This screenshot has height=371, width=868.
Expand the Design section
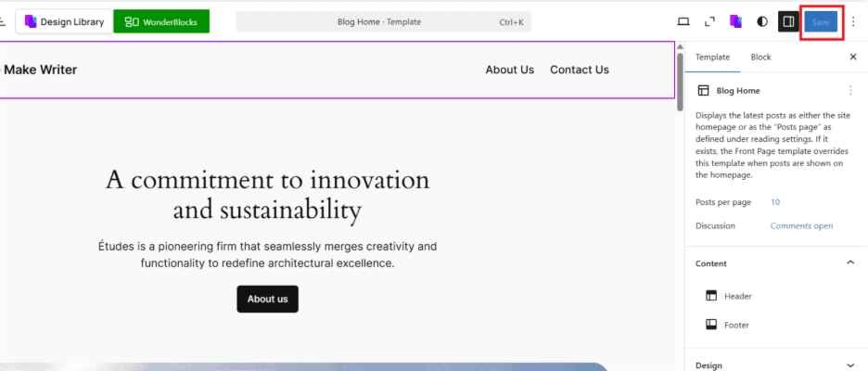(850, 365)
